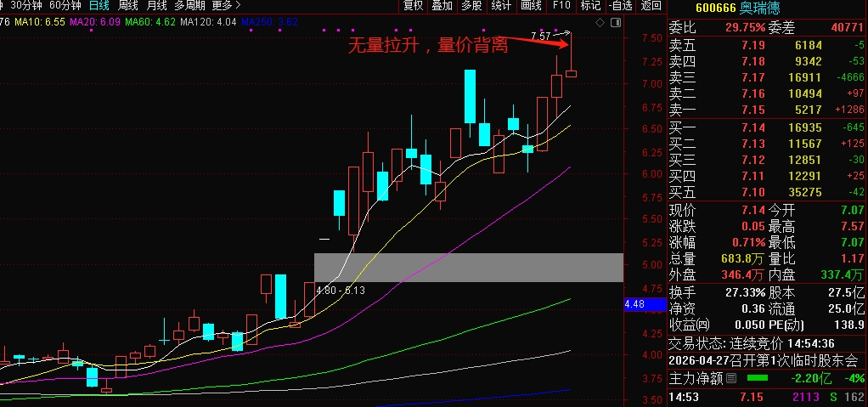
Task: Toggle the side panel layout icon
Action: (x=614, y=23)
